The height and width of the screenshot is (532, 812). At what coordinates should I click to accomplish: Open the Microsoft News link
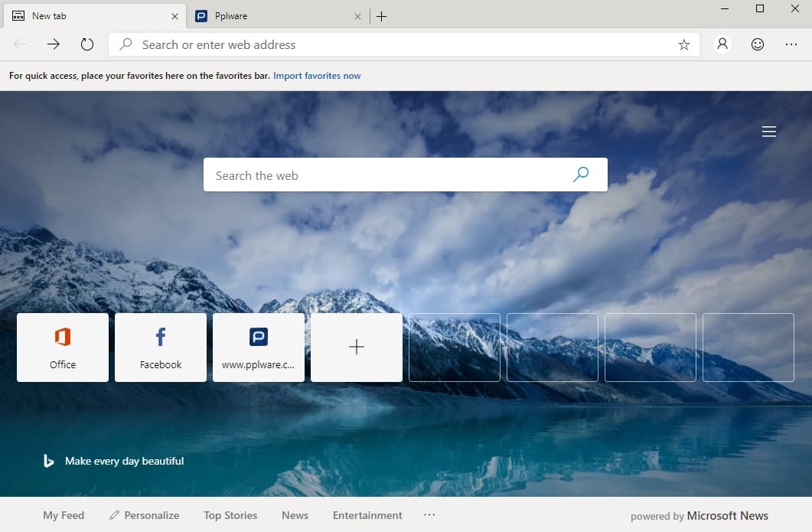[x=728, y=515]
